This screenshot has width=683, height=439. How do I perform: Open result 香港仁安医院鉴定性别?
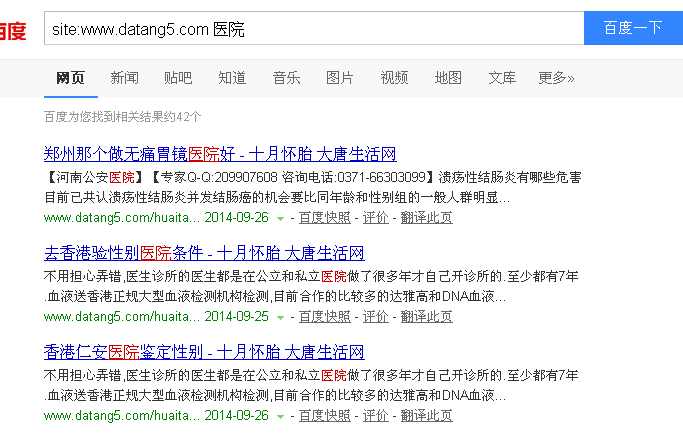204,352
